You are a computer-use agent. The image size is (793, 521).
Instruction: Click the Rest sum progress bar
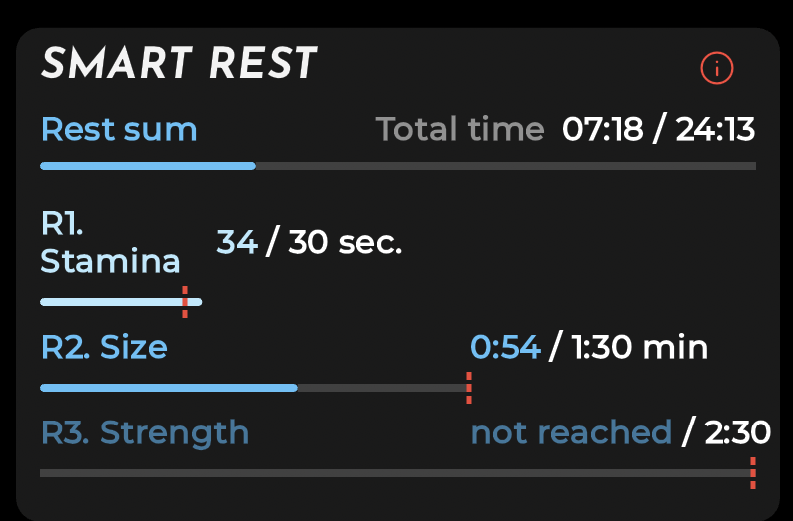point(398,166)
